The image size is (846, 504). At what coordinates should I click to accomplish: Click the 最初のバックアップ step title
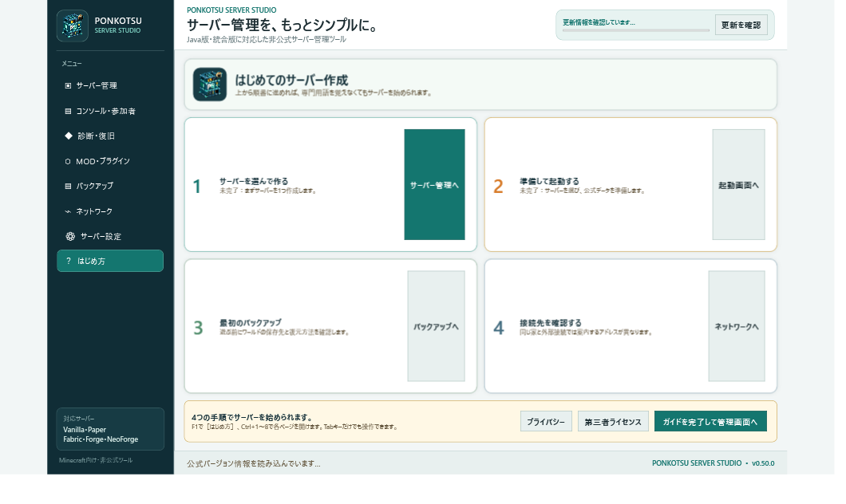pos(251,323)
